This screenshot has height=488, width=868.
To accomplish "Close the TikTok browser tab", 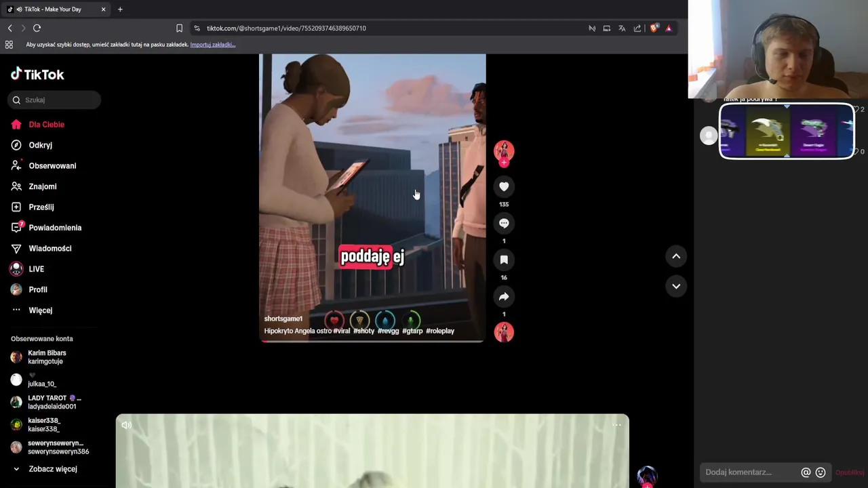I will click(x=103, y=9).
